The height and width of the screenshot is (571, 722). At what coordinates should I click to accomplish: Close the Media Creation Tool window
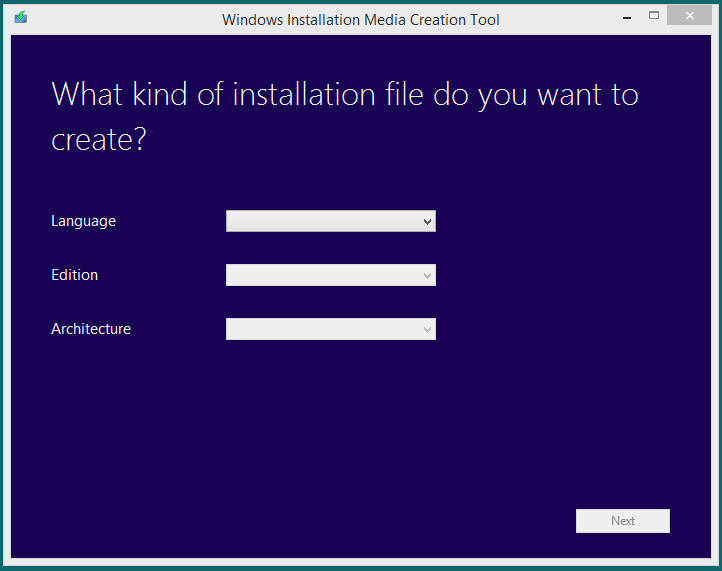[689, 16]
